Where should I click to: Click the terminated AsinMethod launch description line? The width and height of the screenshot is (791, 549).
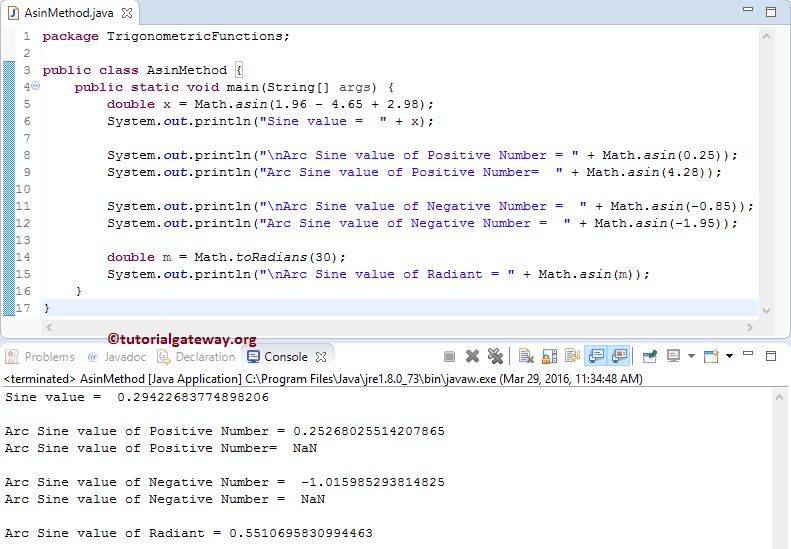click(x=323, y=378)
